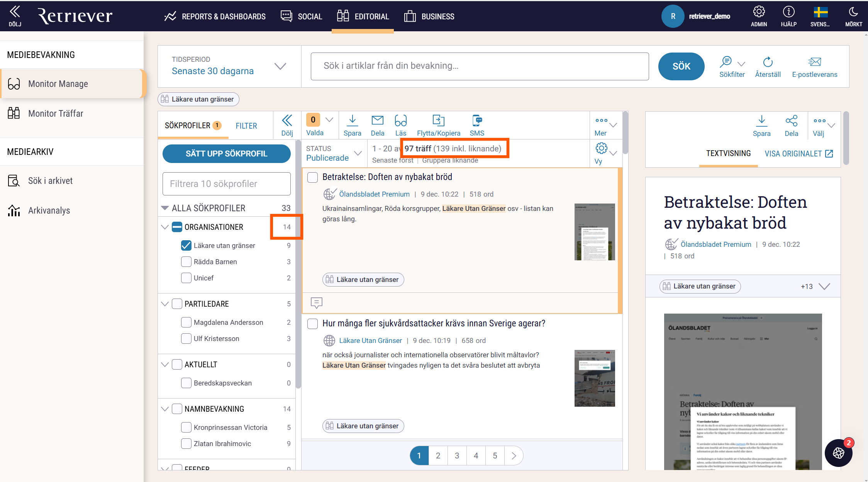Click Gruppera liknande sort option
868x482 pixels.
tap(450, 161)
